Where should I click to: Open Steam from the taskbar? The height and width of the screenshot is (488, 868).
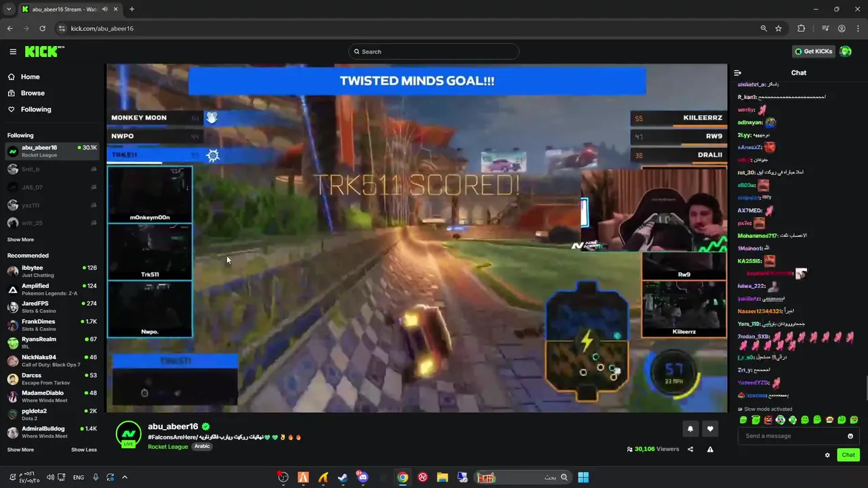click(343, 477)
